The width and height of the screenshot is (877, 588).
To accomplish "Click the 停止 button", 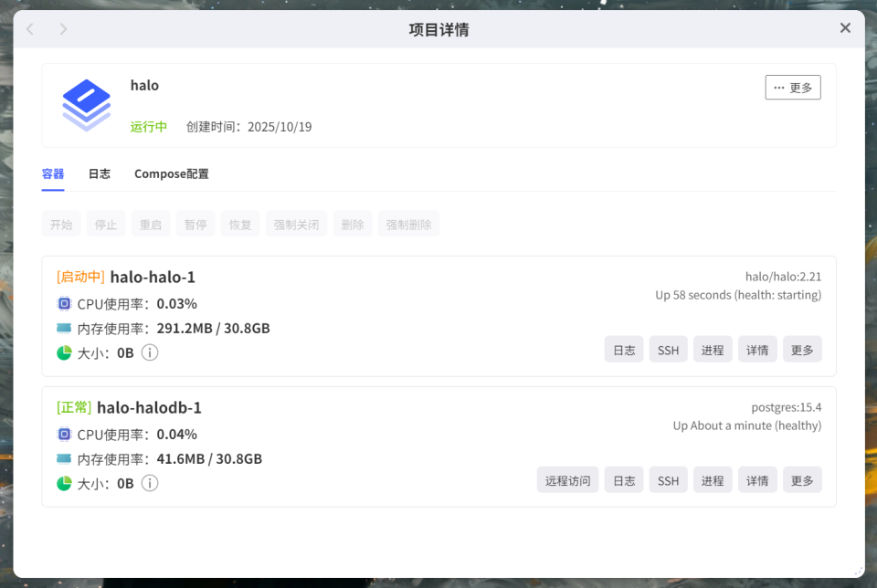I will click(x=106, y=224).
